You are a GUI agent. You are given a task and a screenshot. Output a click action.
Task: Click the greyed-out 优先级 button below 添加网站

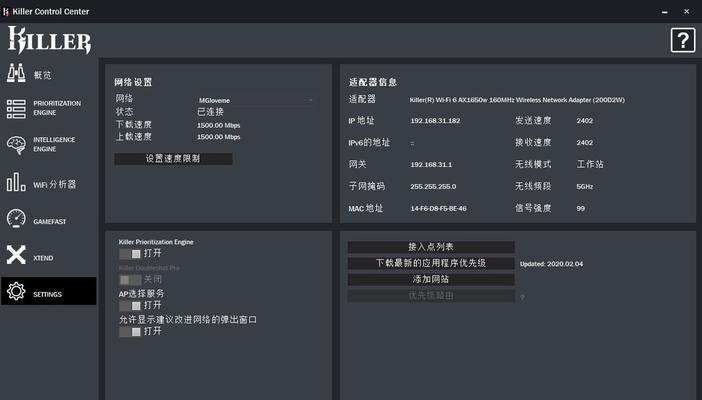(x=431, y=296)
